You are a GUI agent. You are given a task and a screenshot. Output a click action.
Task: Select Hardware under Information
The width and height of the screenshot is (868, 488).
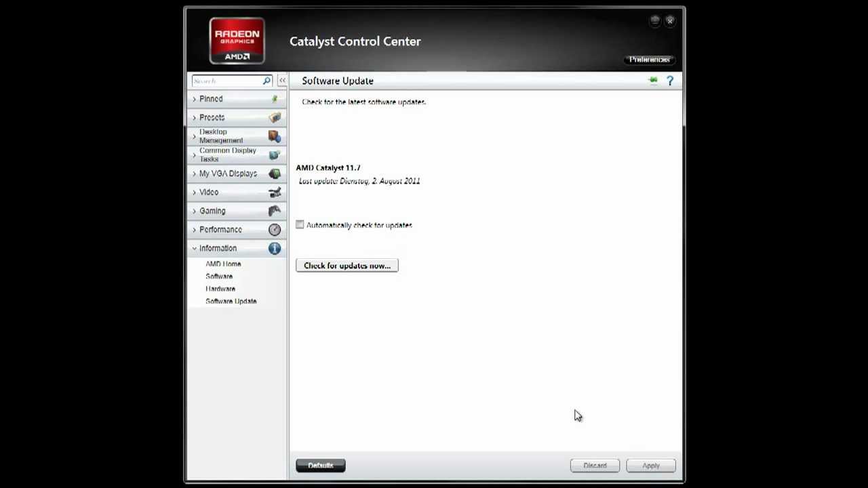click(x=220, y=289)
